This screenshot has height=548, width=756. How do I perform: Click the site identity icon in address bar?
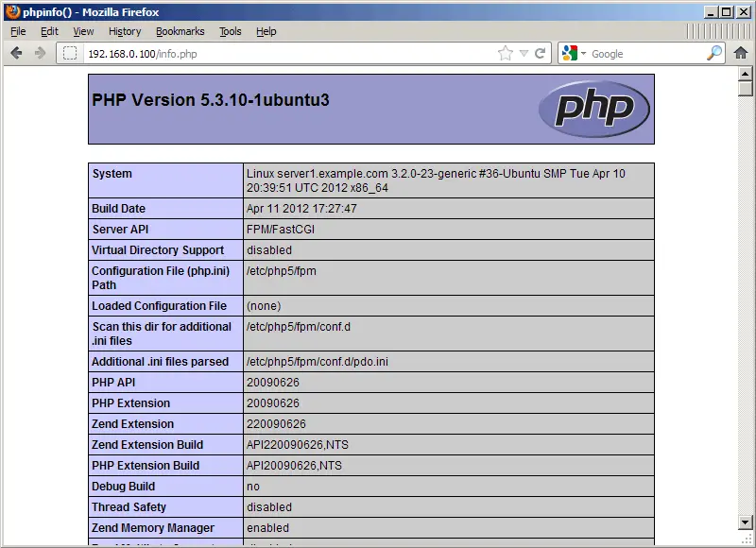click(70, 53)
